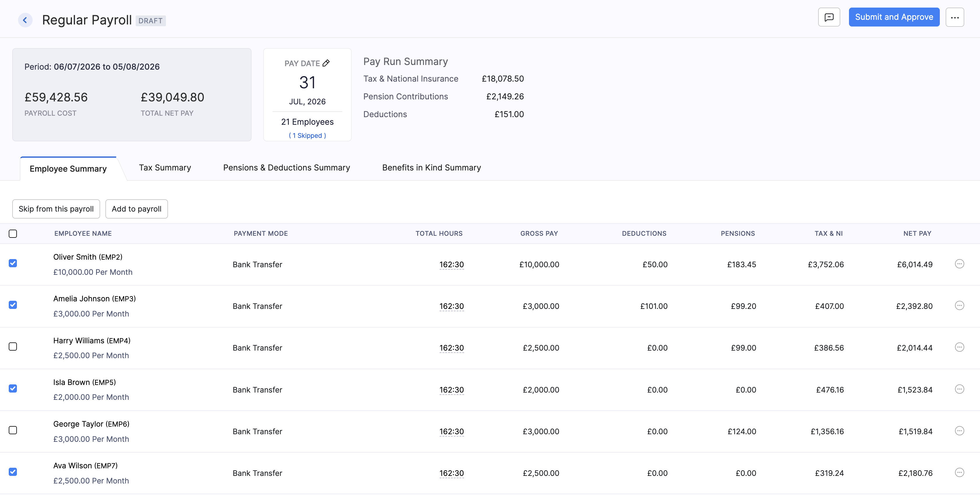Uncheck Oliver Smith's checkbox

point(13,263)
